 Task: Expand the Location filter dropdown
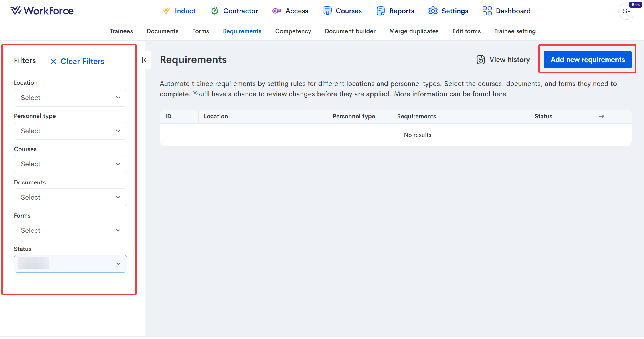[x=70, y=98]
